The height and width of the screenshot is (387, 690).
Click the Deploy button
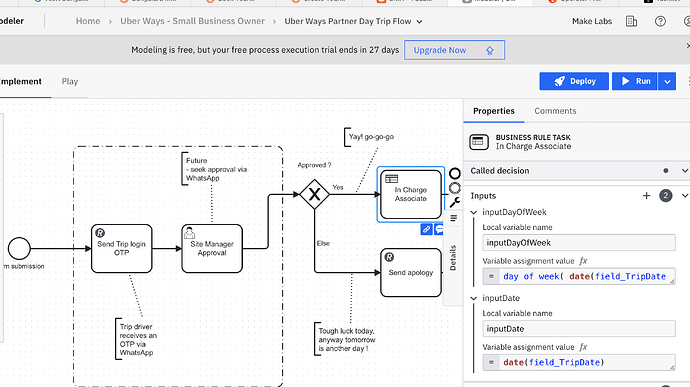(x=574, y=81)
